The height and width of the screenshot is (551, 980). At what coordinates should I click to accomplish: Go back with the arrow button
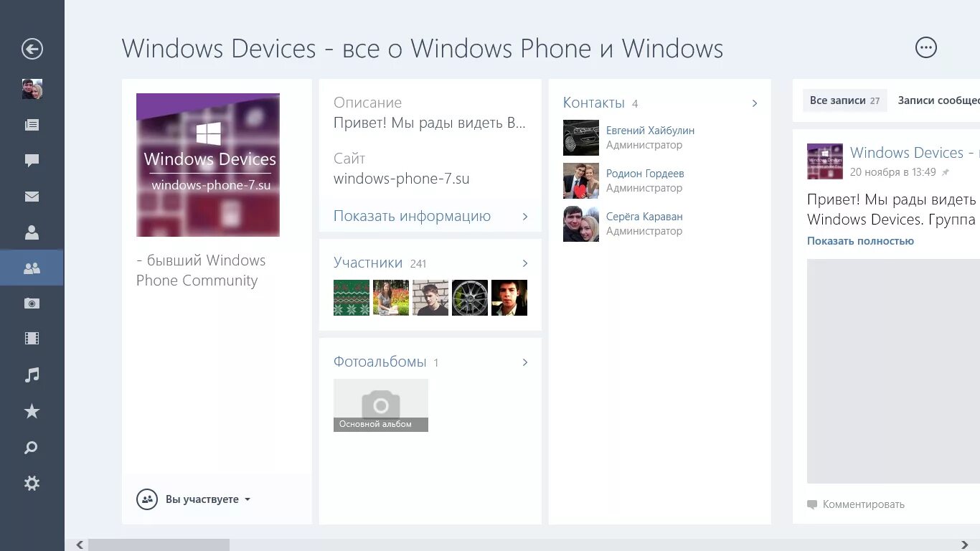click(x=32, y=49)
